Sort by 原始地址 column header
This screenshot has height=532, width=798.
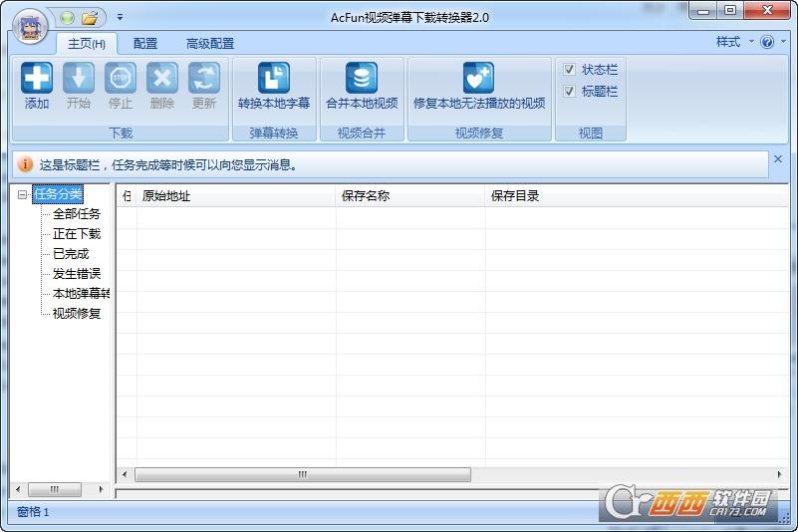[x=236, y=196]
